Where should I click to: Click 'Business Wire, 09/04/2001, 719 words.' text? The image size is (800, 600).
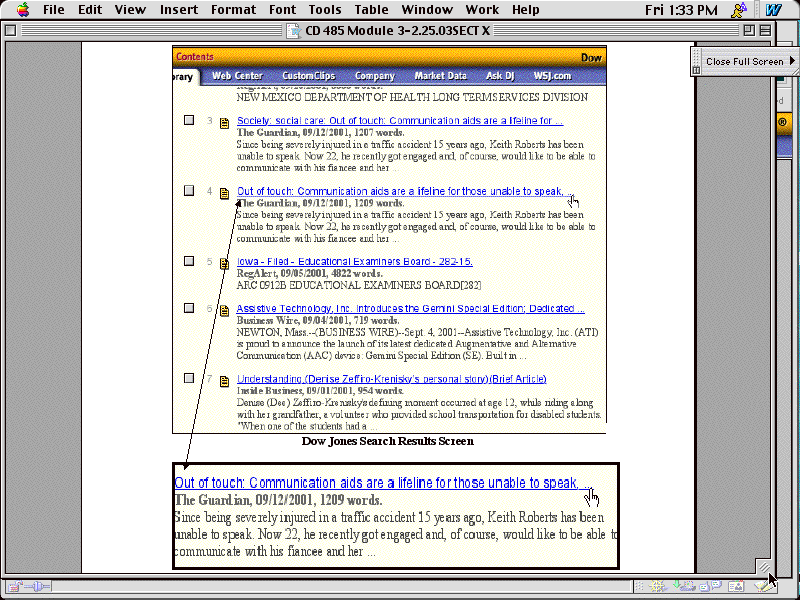click(x=318, y=320)
